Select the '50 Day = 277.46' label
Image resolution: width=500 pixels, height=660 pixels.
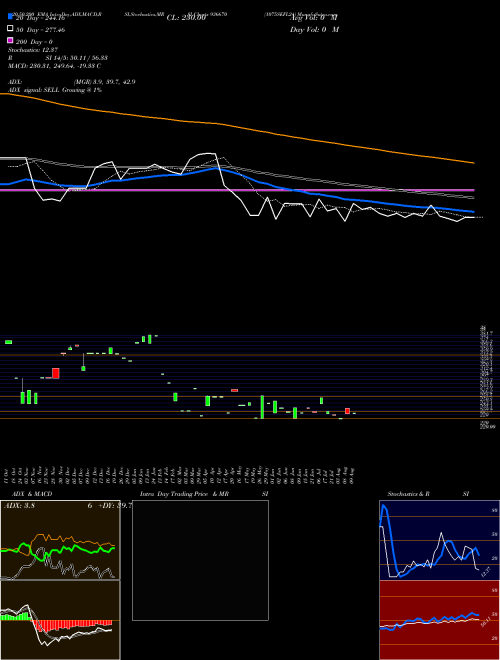coord(40,30)
